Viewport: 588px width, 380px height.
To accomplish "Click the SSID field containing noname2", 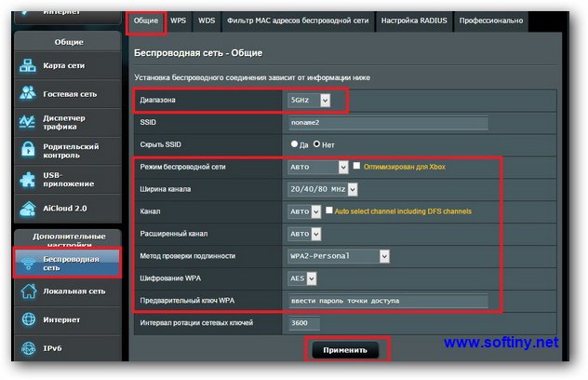I will click(388, 123).
